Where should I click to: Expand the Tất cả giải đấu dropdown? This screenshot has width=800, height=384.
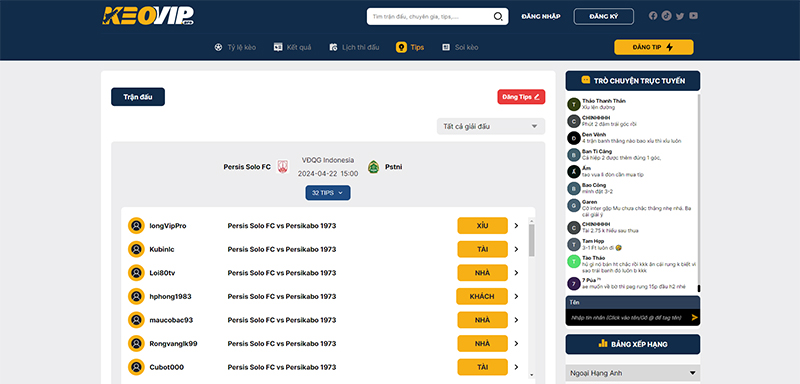[491, 126]
